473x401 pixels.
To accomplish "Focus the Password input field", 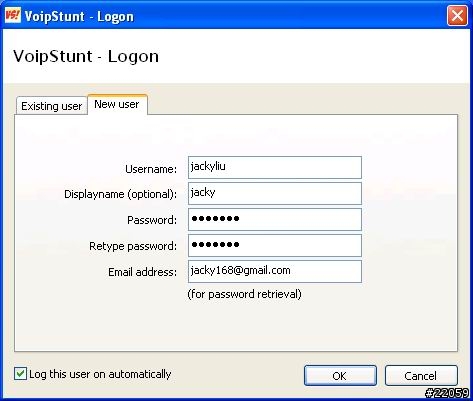I will click(275, 219).
